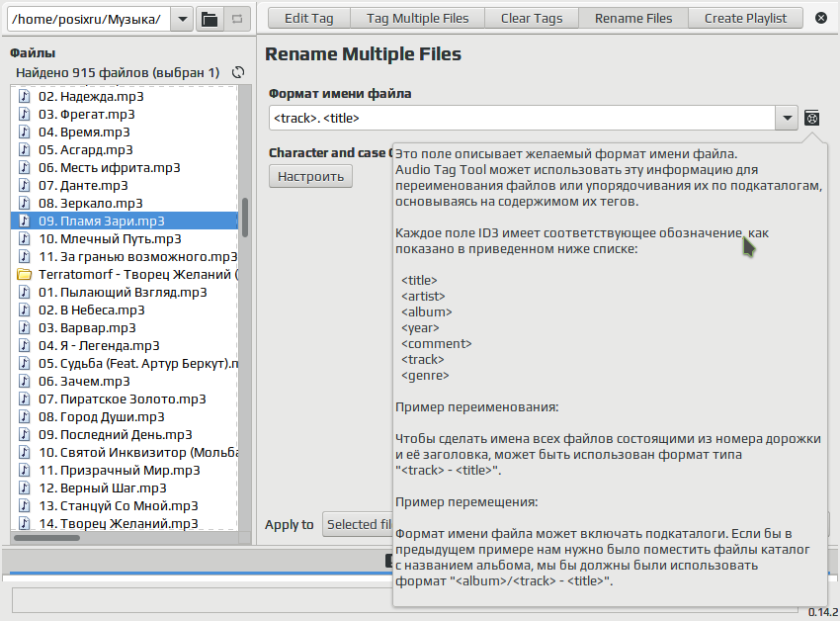Screen dimensions: 840x621
Task: Select the file 09. Пламя Зари.mp3
Action: pyautogui.click(x=125, y=221)
